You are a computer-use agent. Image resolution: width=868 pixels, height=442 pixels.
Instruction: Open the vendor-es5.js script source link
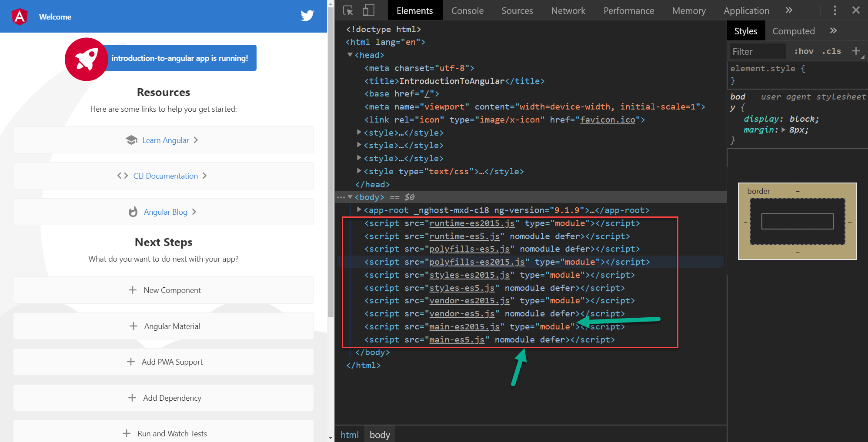pos(462,313)
